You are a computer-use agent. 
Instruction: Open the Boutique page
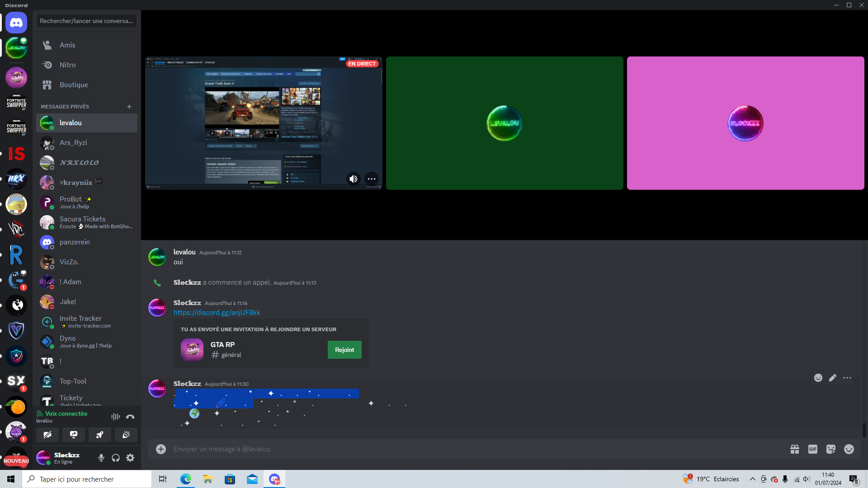(87, 85)
